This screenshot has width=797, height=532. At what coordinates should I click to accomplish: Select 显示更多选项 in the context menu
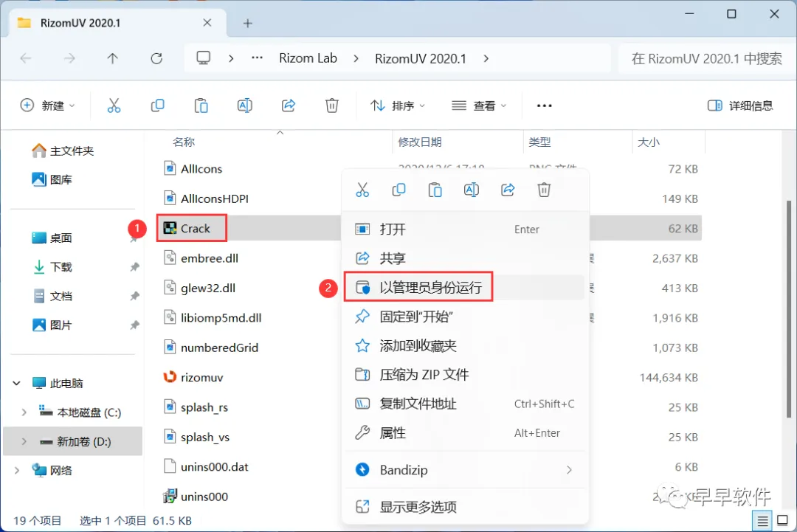(x=465, y=507)
